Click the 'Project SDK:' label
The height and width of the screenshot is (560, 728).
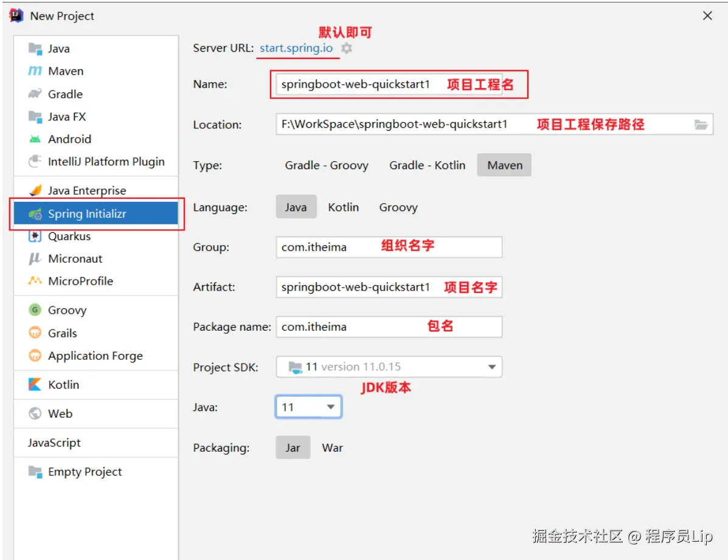point(226,367)
